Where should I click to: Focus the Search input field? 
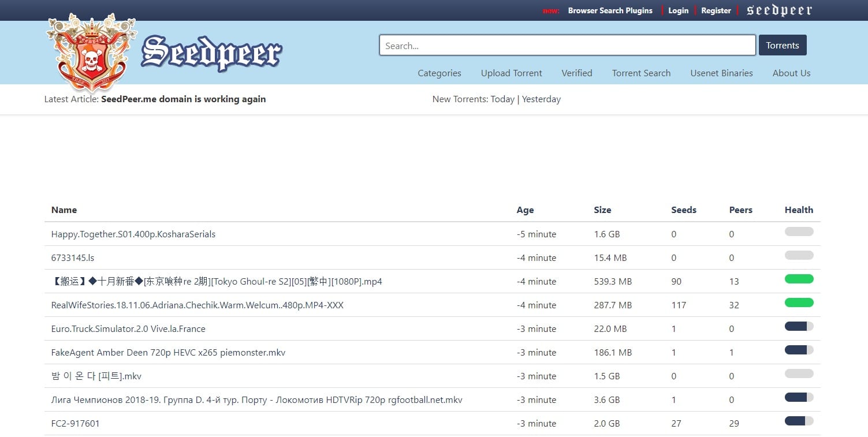click(567, 46)
